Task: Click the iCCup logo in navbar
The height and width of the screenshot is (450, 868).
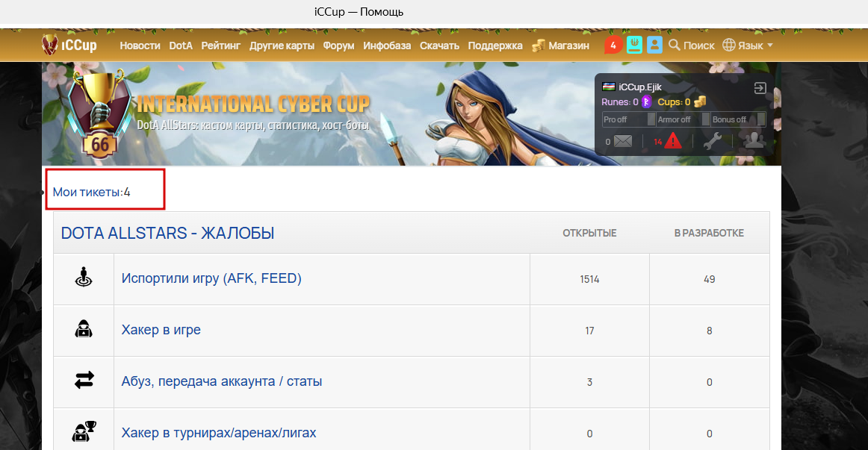Action: click(69, 45)
